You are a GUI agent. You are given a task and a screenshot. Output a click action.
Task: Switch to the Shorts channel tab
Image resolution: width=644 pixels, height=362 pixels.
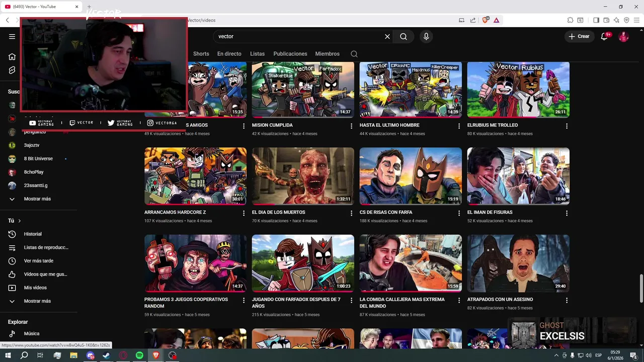click(201, 54)
